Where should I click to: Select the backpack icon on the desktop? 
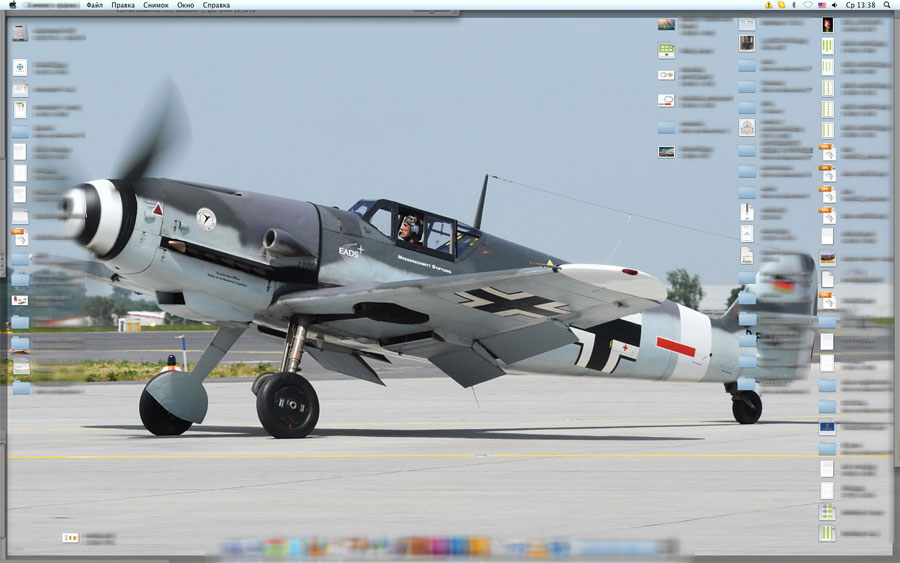(746, 127)
